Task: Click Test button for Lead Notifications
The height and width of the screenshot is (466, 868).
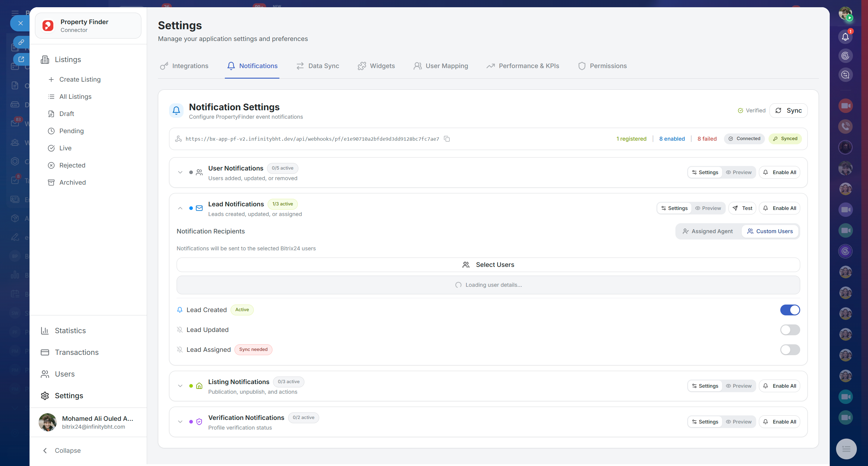Action: tap(742, 208)
